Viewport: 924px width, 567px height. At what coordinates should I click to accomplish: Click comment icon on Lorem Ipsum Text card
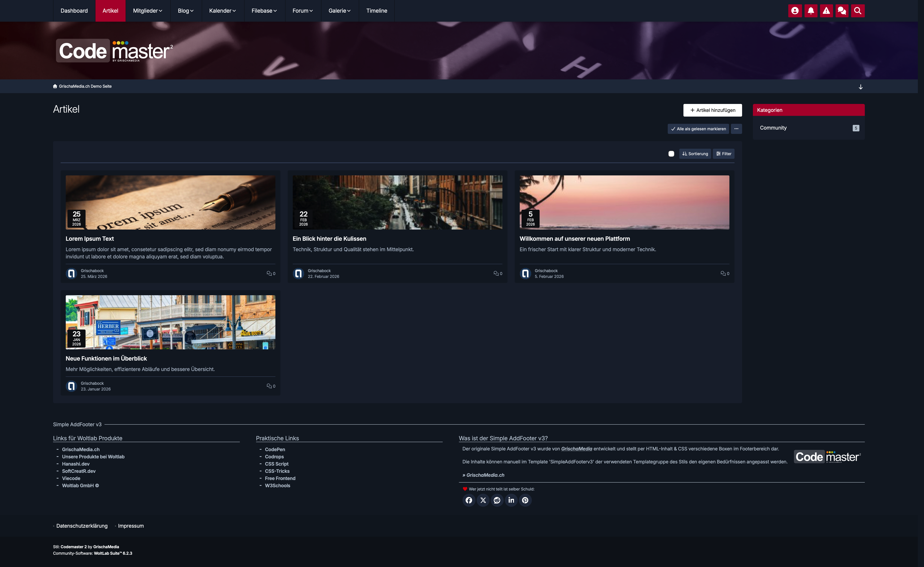click(269, 273)
